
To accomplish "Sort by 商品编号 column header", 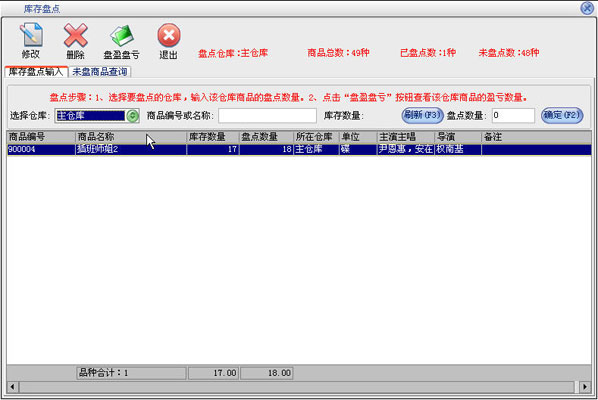I will tap(41, 137).
